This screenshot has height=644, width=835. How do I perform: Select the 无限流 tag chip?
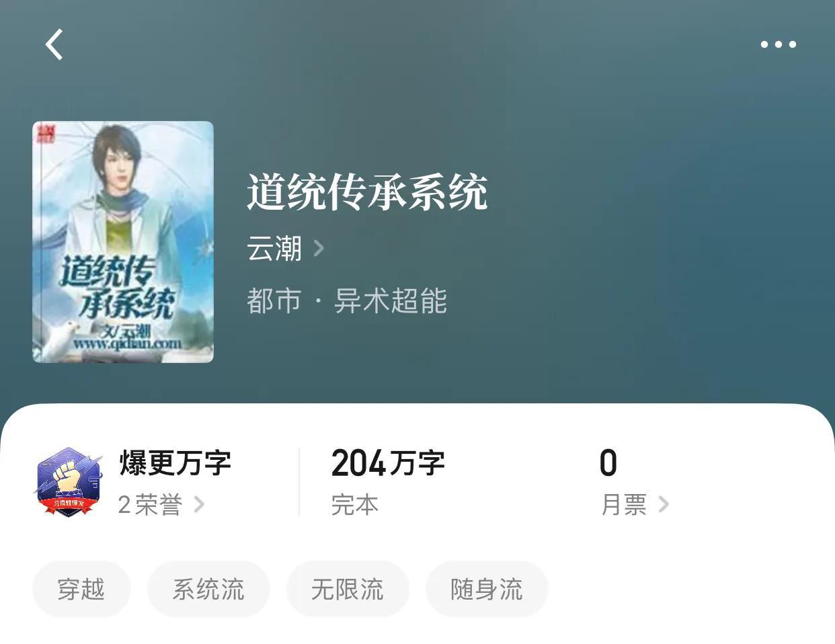pyautogui.click(x=348, y=589)
